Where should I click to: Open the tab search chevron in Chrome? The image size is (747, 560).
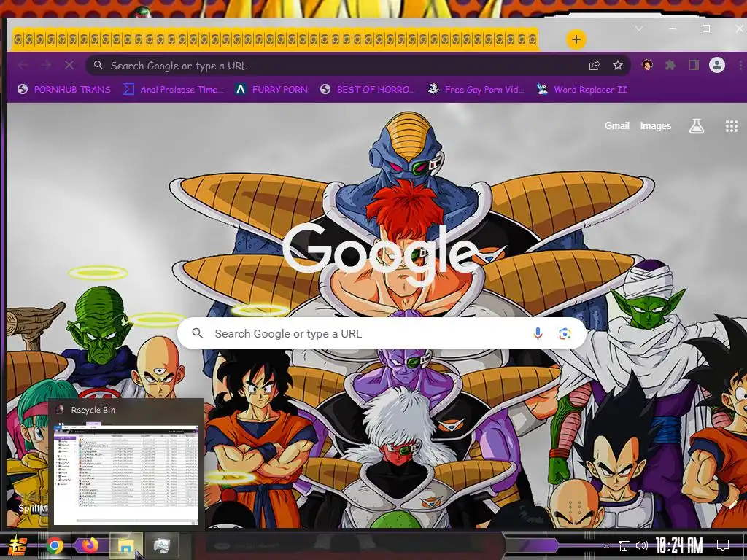pyautogui.click(x=639, y=29)
